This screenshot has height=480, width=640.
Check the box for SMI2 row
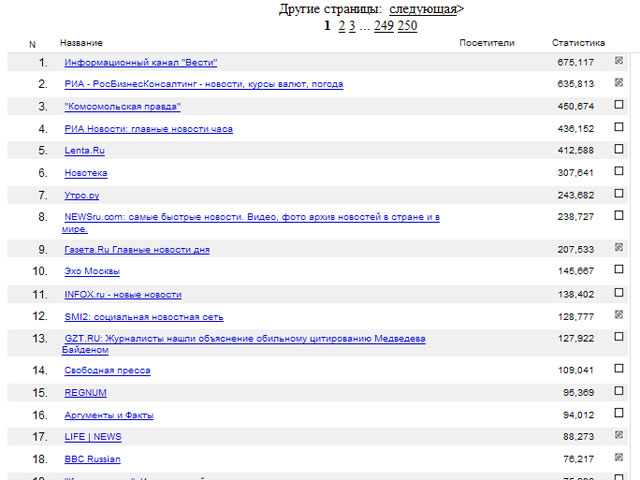coord(619,314)
